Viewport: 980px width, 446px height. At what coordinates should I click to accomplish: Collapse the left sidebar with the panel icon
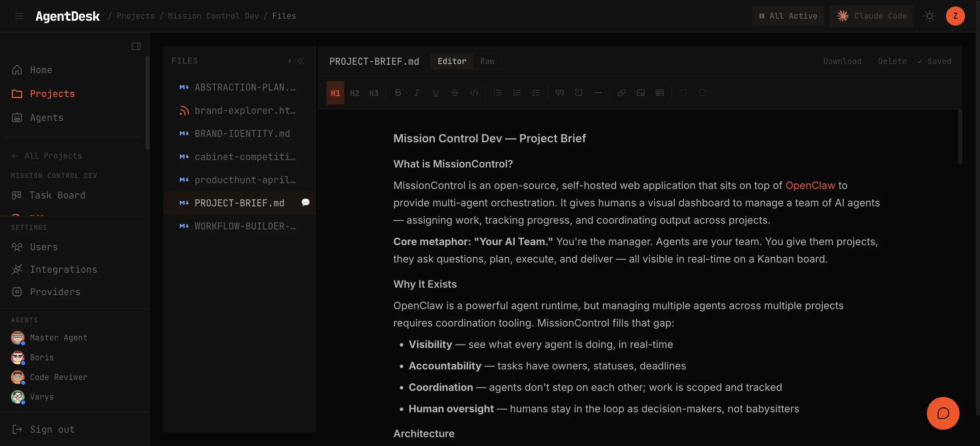tap(136, 46)
